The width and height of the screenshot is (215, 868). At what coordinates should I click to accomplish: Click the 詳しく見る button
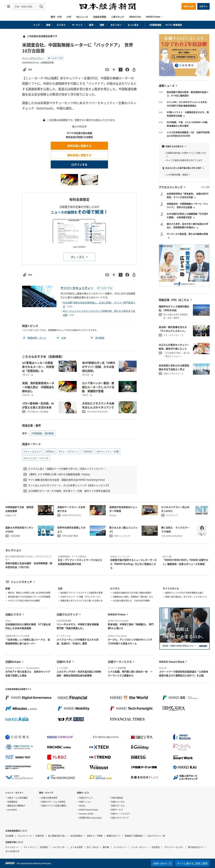point(79,257)
